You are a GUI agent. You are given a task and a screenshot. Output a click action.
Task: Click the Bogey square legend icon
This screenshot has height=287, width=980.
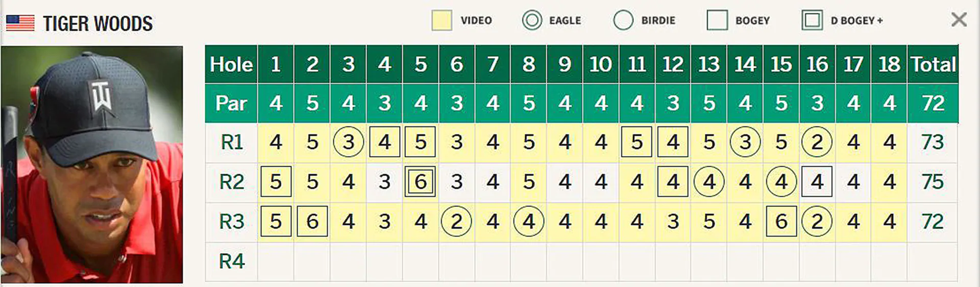(717, 20)
